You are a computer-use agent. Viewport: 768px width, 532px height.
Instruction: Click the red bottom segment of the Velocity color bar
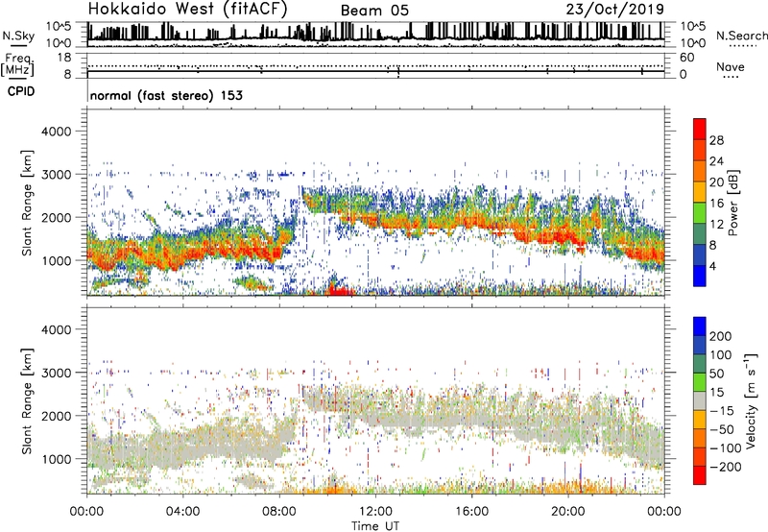coord(700,475)
